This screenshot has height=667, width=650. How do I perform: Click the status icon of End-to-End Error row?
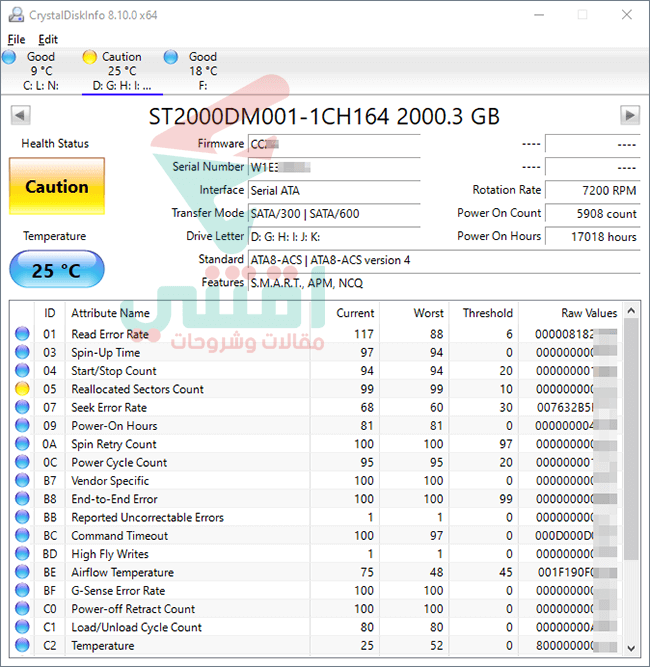[22, 498]
